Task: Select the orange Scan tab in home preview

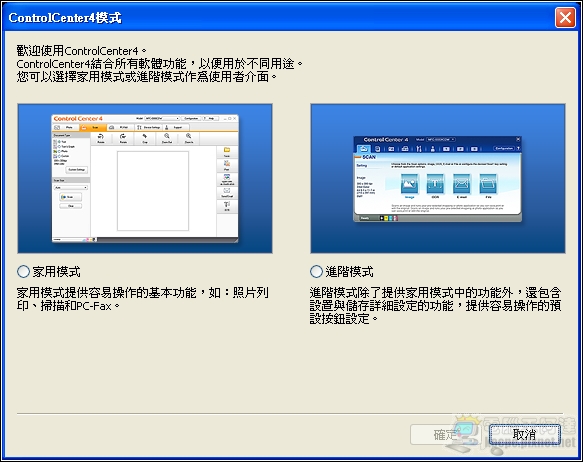Action: click(x=92, y=127)
